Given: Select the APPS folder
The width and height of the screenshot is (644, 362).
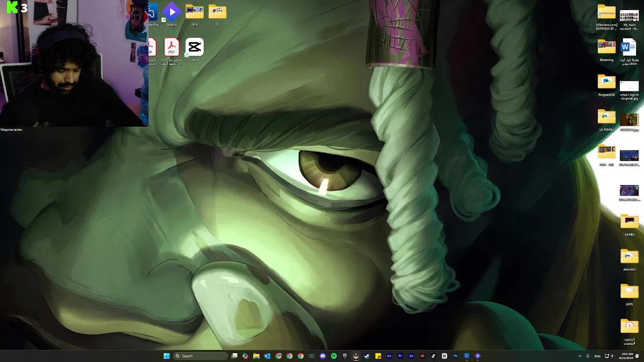Looking at the screenshot, I should pyautogui.click(x=629, y=295).
